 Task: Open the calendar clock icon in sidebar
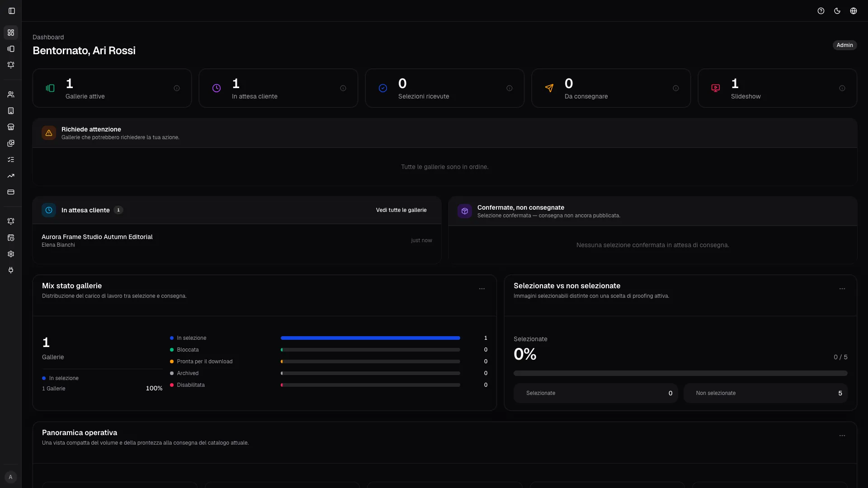pyautogui.click(x=11, y=238)
